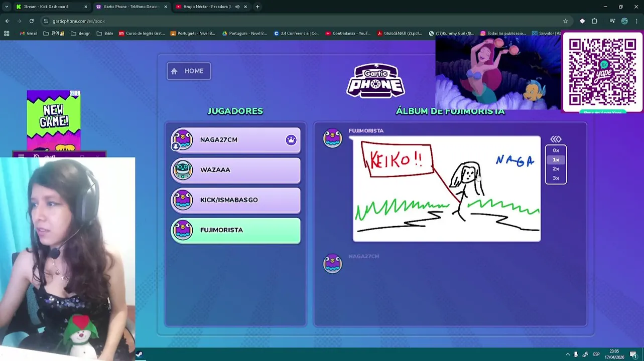
Task: Select player KICK/ISMABASGO in players list
Action: (235, 200)
